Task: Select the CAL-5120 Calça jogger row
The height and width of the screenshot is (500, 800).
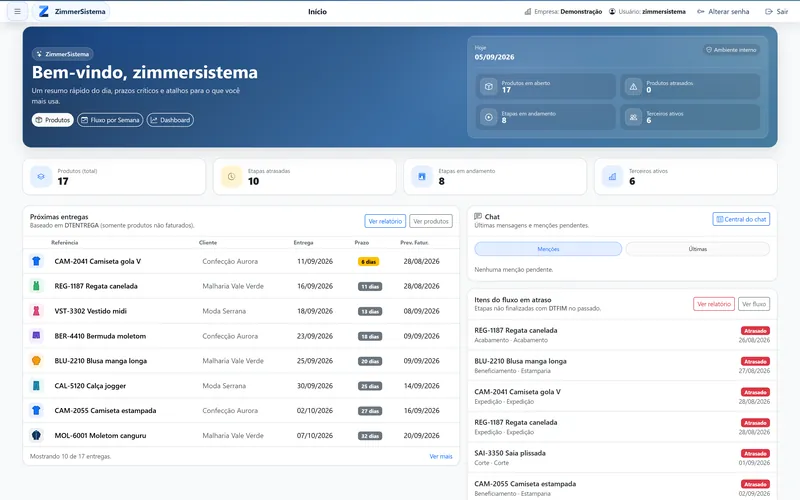Action: point(241,386)
